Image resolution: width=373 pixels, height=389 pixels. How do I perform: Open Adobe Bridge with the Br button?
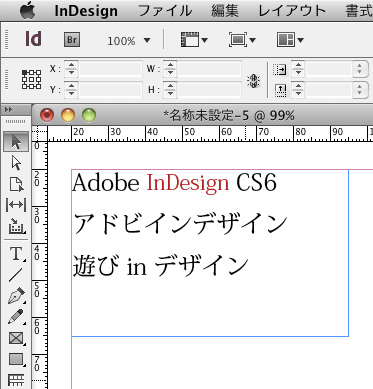coord(72,40)
